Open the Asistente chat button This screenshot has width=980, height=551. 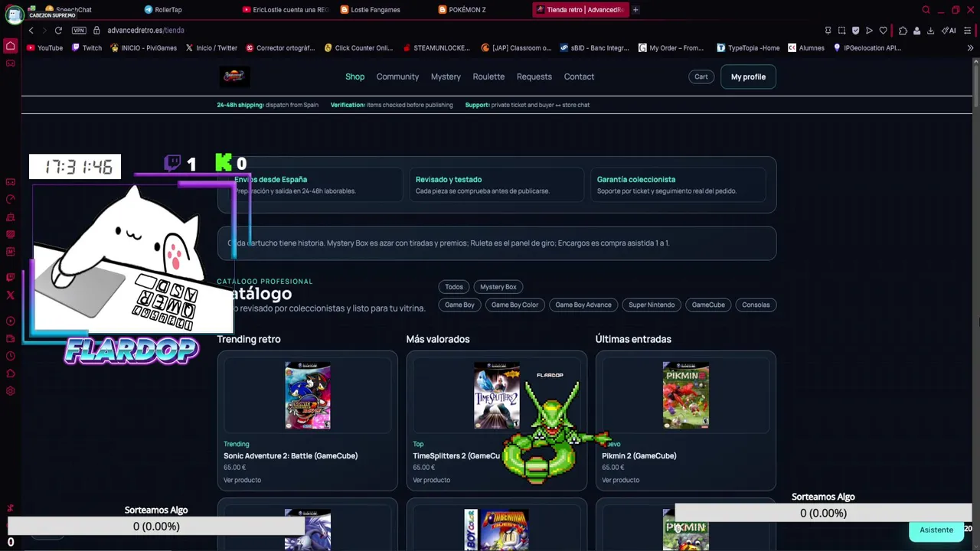tap(936, 530)
